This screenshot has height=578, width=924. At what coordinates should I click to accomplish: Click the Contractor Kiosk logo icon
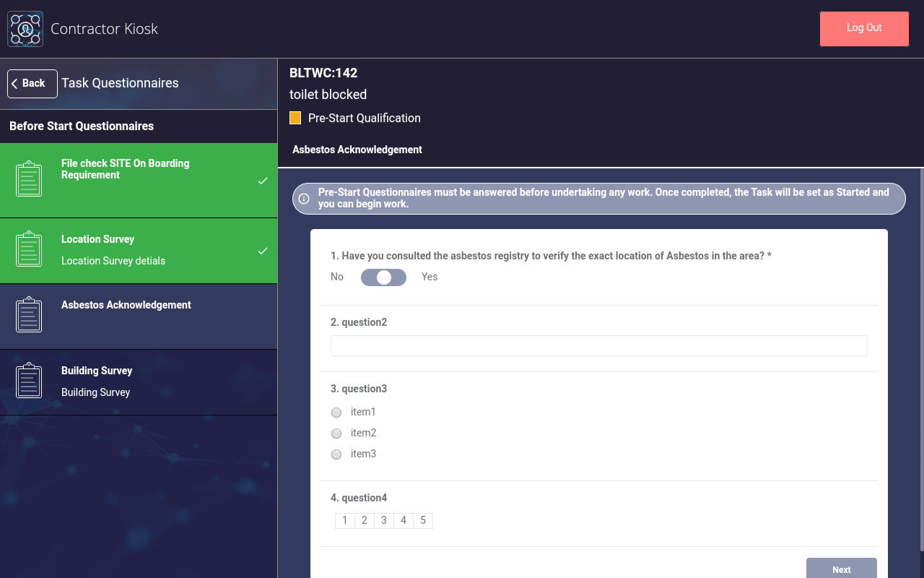click(25, 29)
